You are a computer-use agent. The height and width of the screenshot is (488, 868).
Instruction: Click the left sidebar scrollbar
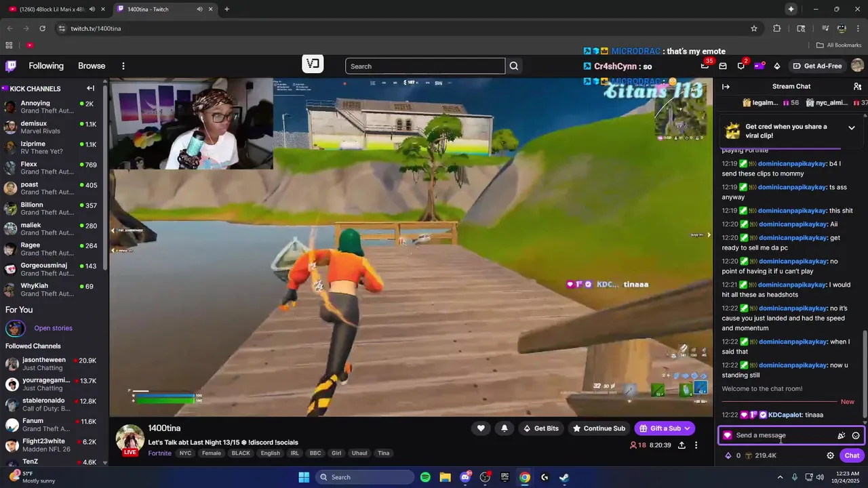click(x=105, y=176)
